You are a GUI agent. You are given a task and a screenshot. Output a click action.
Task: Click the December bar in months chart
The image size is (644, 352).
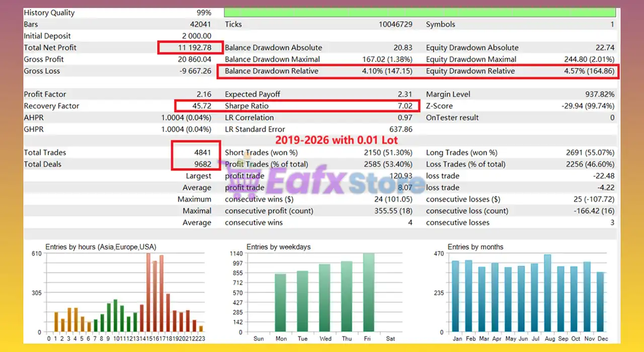pyautogui.click(x=600, y=302)
